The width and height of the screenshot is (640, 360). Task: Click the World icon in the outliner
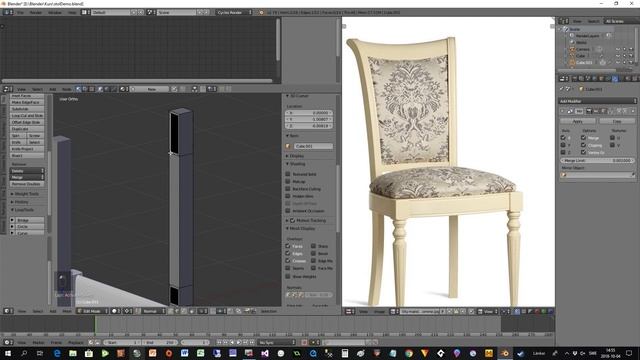[x=572, y=42]
